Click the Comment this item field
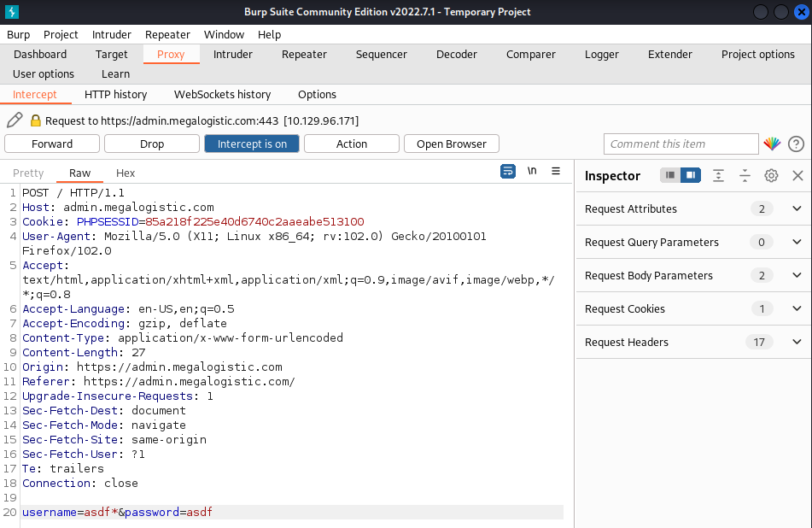 pyautogui.click(x=681, y=144)
